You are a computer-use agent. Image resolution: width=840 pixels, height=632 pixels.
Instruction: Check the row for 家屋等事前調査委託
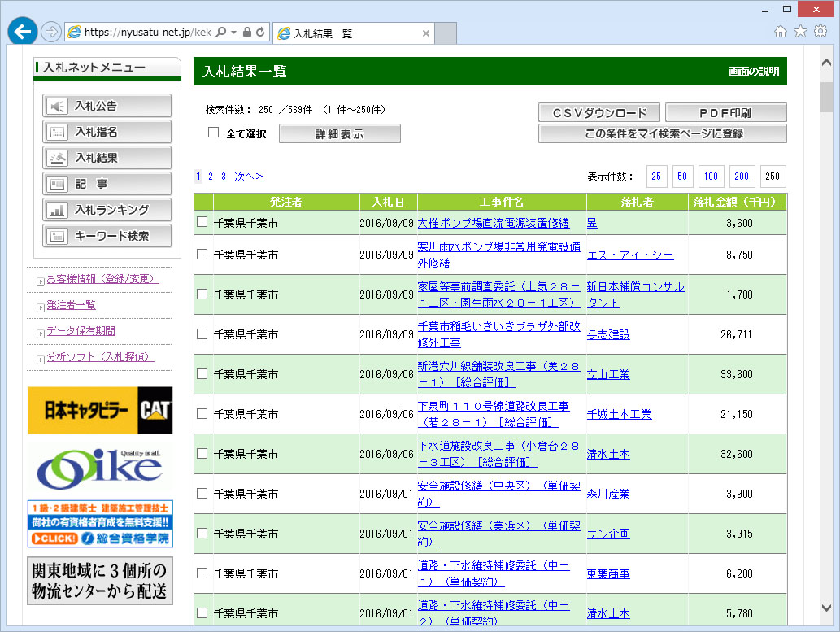[x=202, y=294]
